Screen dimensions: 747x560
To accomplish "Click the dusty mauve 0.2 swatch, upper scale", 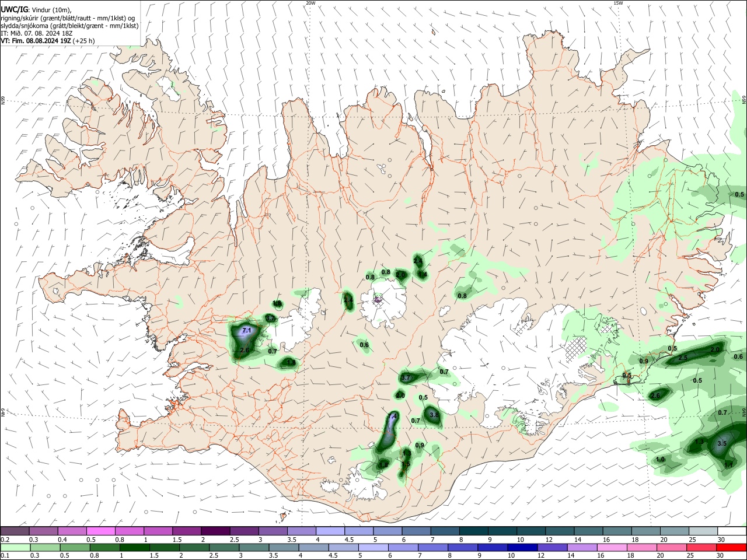I will pyautogui.click(x=15, y=531).
